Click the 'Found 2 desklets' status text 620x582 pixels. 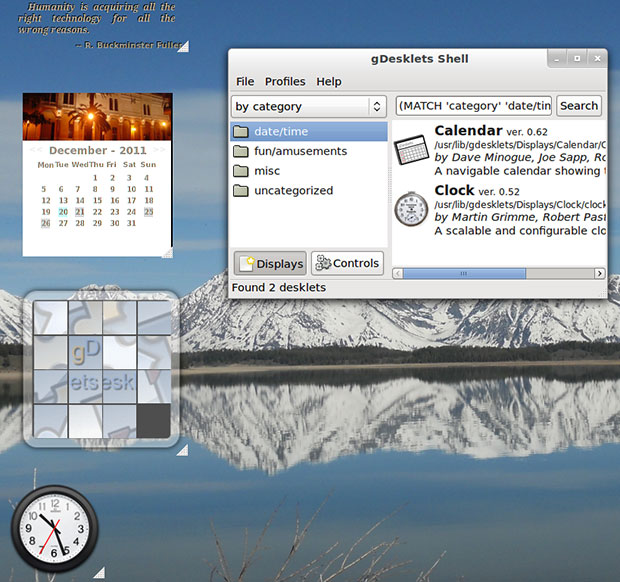coord(279,287)
